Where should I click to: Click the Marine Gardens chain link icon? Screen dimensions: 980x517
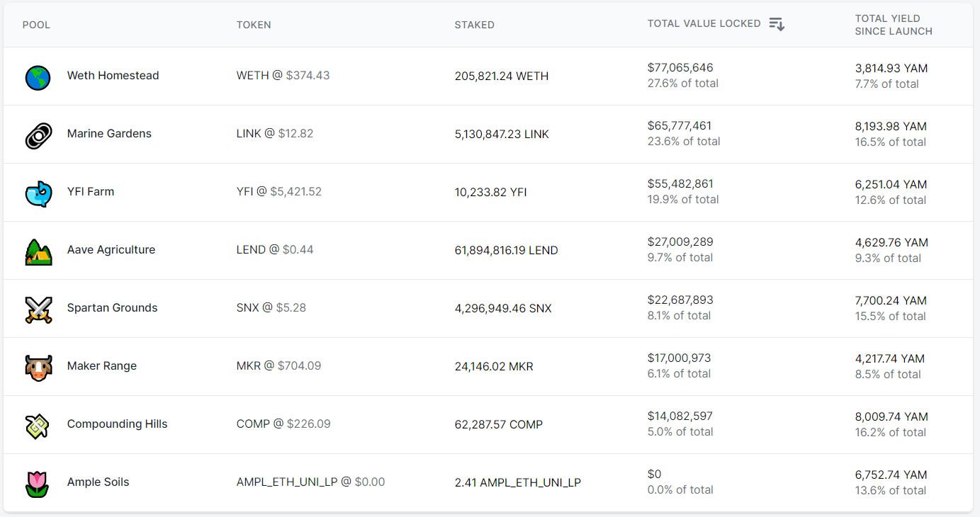[38, 135]
